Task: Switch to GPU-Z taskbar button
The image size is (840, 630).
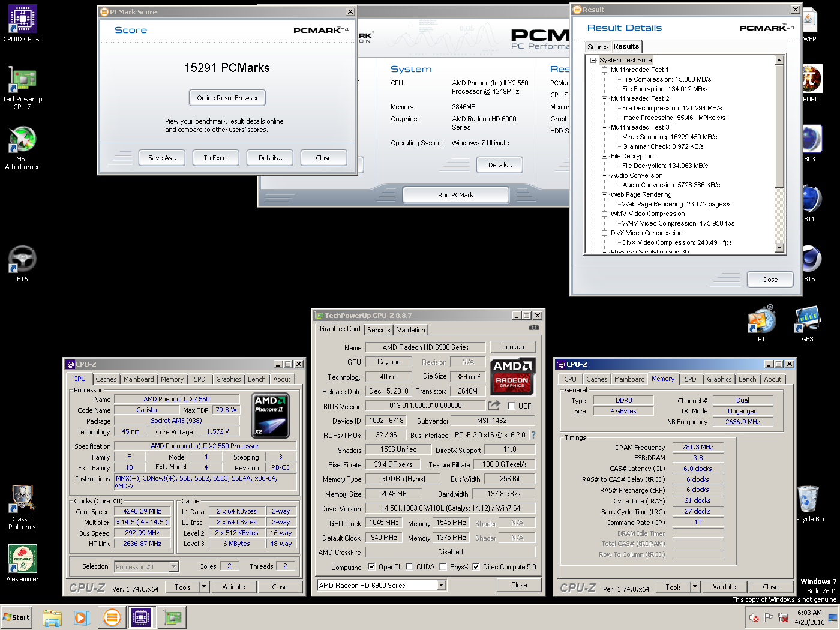Action: coord(172,617)
